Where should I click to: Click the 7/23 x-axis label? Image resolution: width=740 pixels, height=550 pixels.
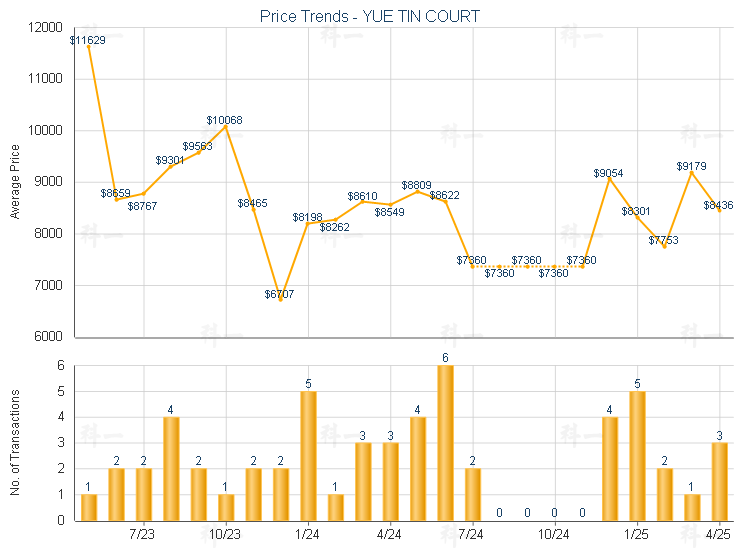click(x=142, y=534)
